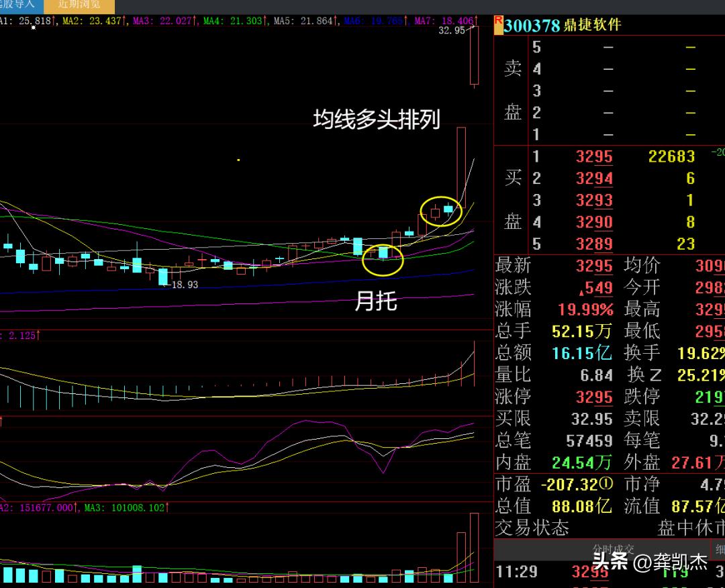The height and width of the screenshot is (588, 725).
Task: Click the MA5: 21.864 indicator label
Action: coord(305,21)
